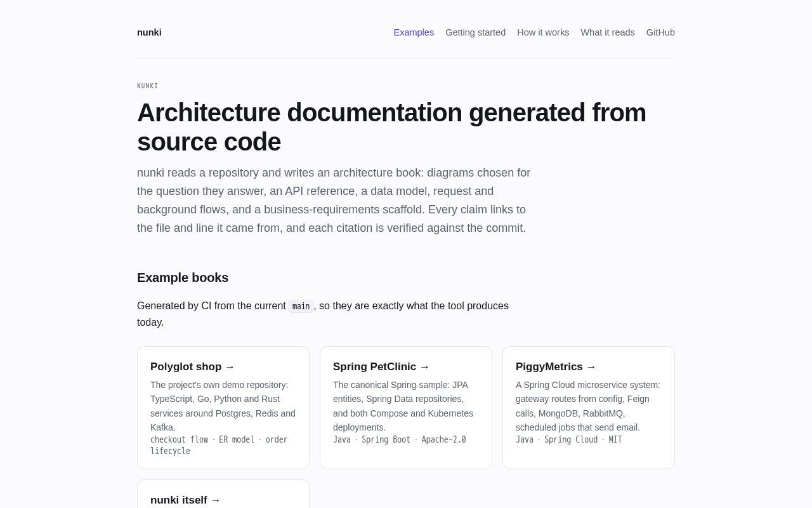
Task: Click the Polyglot shop card description text
Action: coord(223,406)
